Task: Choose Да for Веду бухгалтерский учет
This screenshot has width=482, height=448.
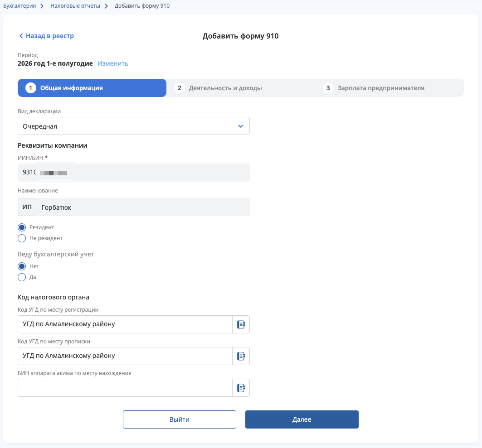Action: coord(22,277)
